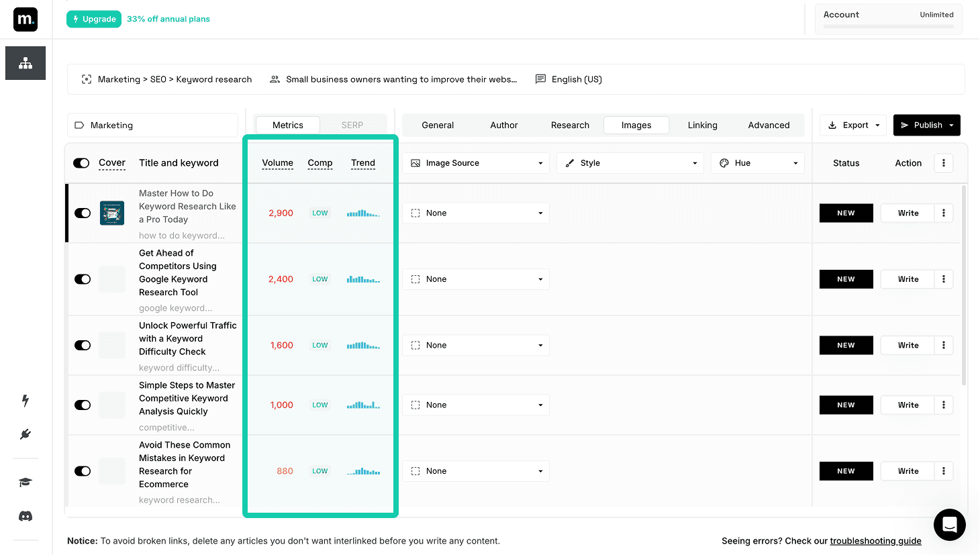This screenshot has width=980, height=557.
Task: Open the integrations plug icon in the sidebar
Action: (25, 434)
